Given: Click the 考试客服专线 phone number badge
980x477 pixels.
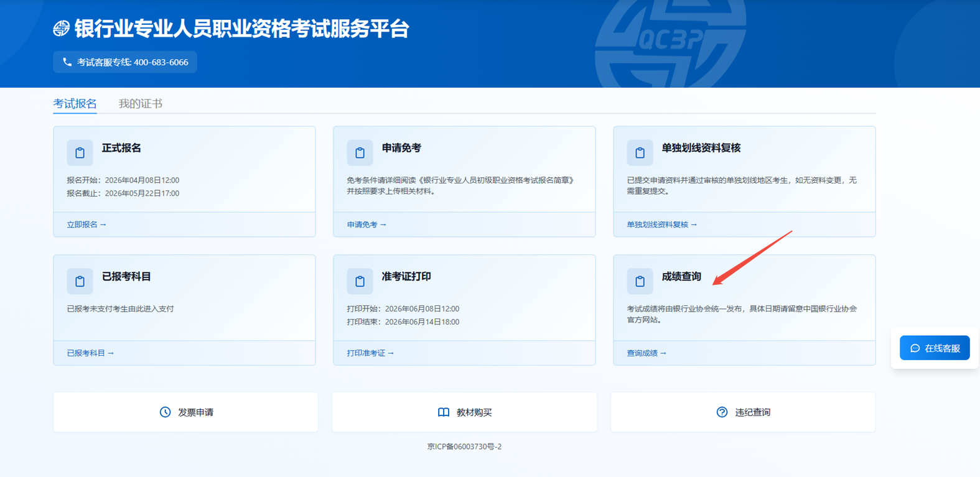Looking at the screenshot, I should pos(125,62).
